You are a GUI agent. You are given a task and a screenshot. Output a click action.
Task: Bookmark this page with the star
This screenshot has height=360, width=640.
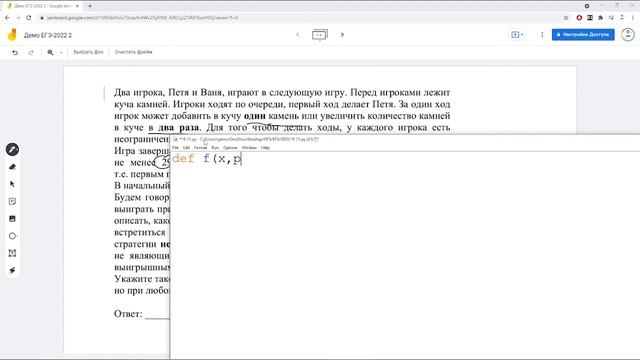pos(566,18)
